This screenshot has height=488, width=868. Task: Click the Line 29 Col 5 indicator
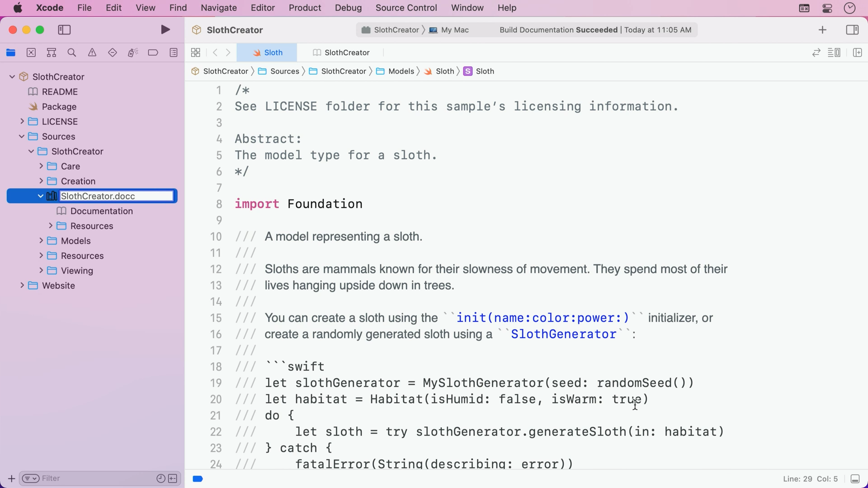(x=810, y=479)
